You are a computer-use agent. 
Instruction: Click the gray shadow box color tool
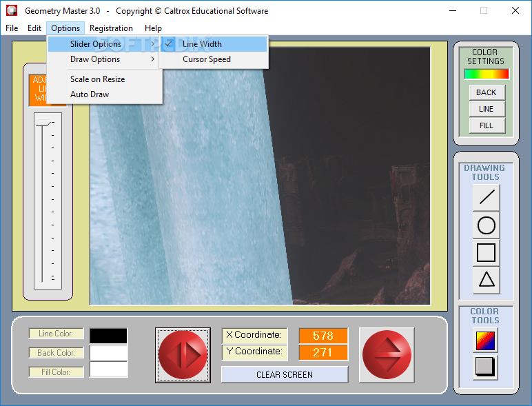tap(486, 367)
